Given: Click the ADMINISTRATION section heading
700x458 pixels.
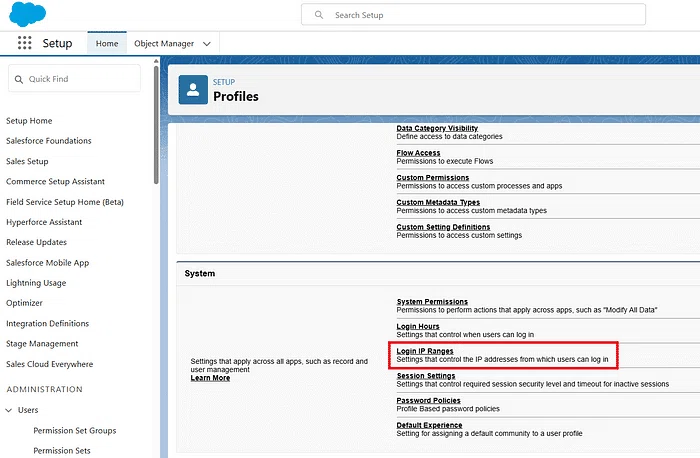Looking at the screenshot, I should (45, 389).
